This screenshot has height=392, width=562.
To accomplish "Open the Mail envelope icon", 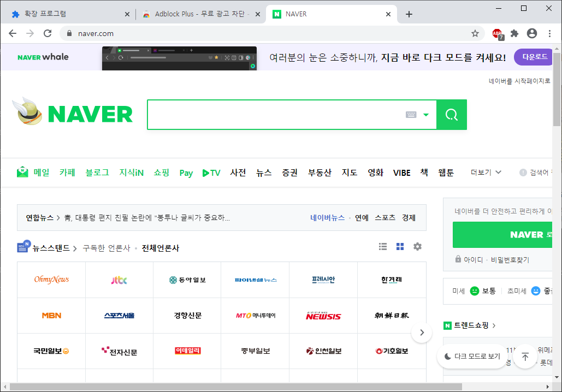I will [x=22, y=173].
